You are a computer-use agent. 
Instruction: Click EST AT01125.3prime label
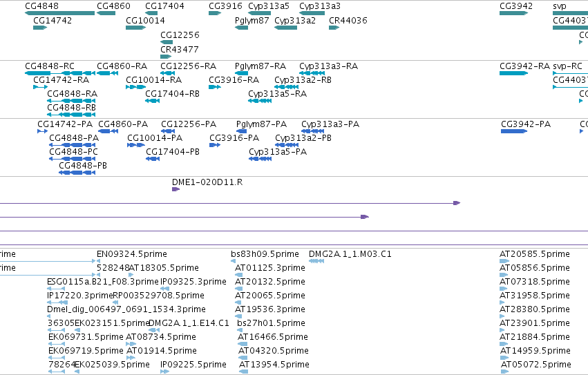pyautogui.click(x=270, y=268)
